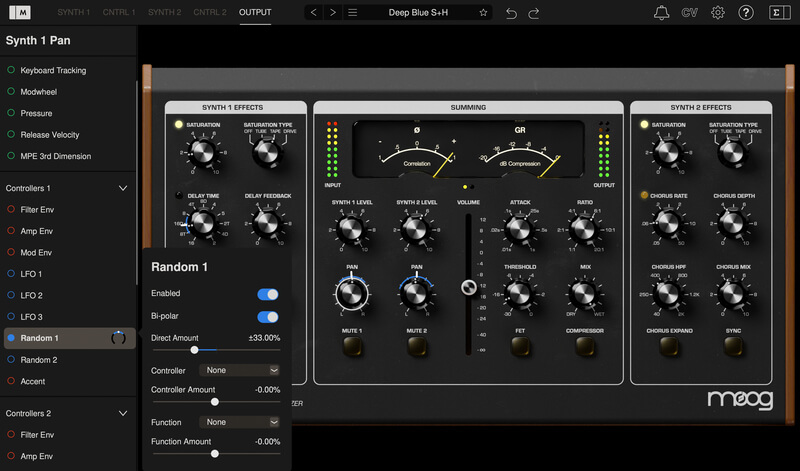This screenshot has width=800, height=471.
Task: Click the ±33.00% Direct Amount value
Action: [x=264, y=338]
